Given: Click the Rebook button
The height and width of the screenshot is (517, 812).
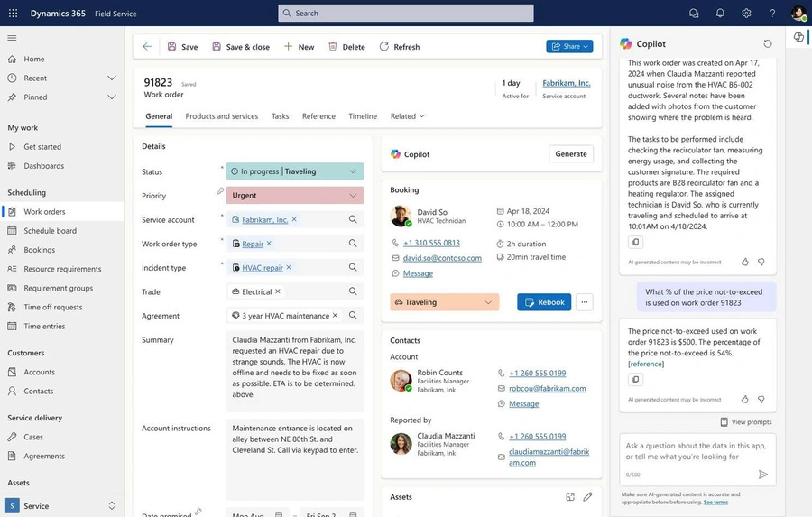Looking at the screenshot, I should tap(544, 302).
